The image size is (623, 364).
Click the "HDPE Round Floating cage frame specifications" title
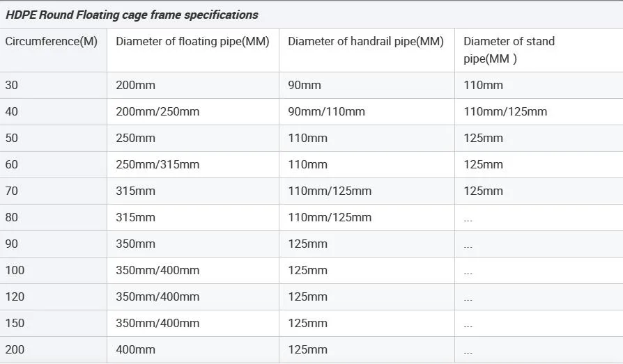point(132,15)
